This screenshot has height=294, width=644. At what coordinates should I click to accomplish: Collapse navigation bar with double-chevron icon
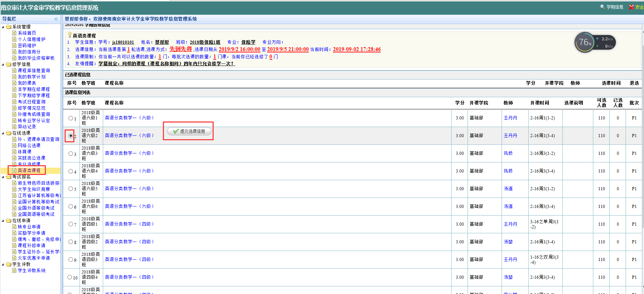56,19
